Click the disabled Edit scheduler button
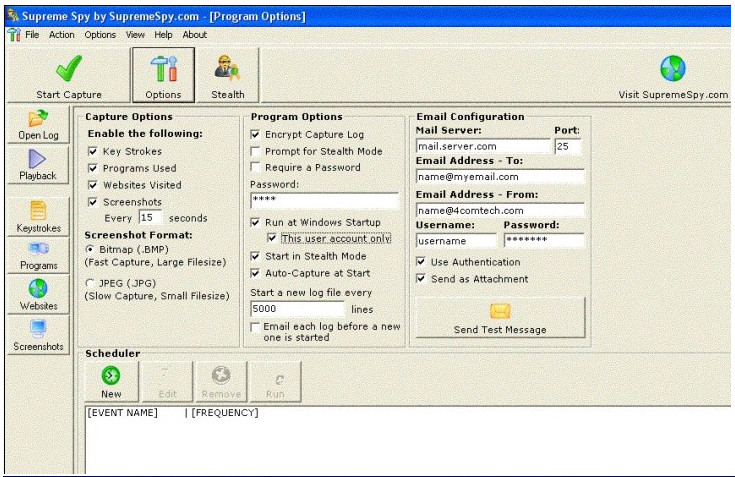The height and width of the screenshot is (477, 735). (167, 382)
